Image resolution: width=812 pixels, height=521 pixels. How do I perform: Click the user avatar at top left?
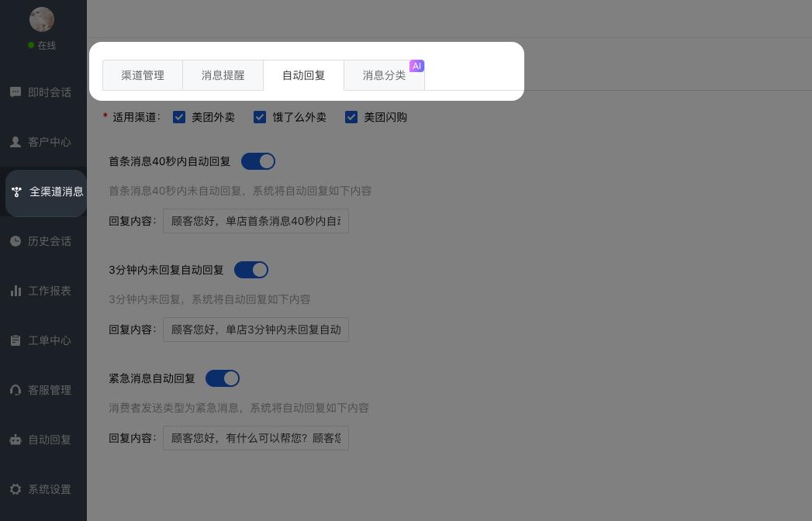coord(42,19)
